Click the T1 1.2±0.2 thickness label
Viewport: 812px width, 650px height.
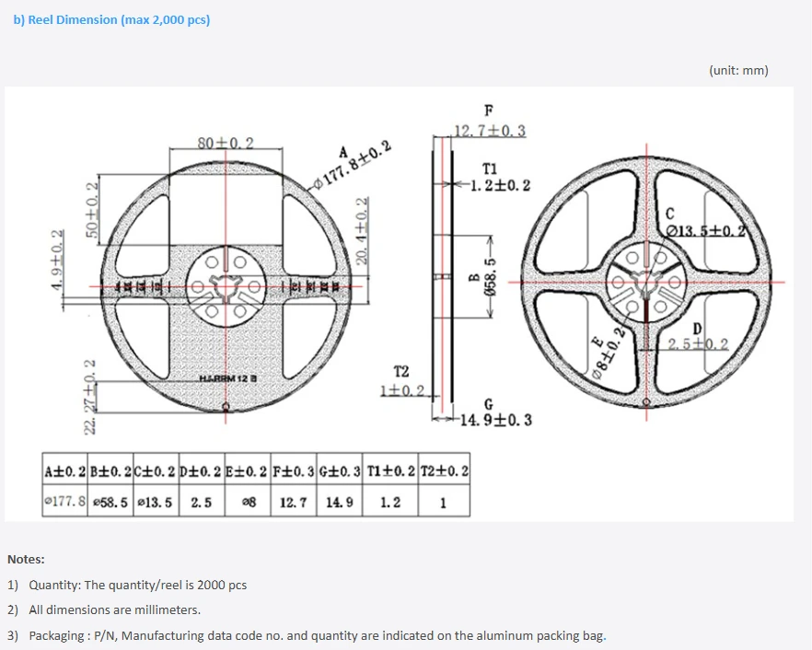(500, 177)
